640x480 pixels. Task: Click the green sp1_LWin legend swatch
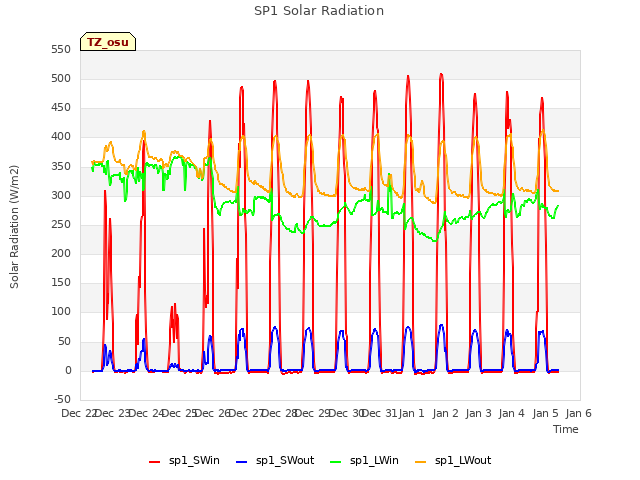pos(336,462)
